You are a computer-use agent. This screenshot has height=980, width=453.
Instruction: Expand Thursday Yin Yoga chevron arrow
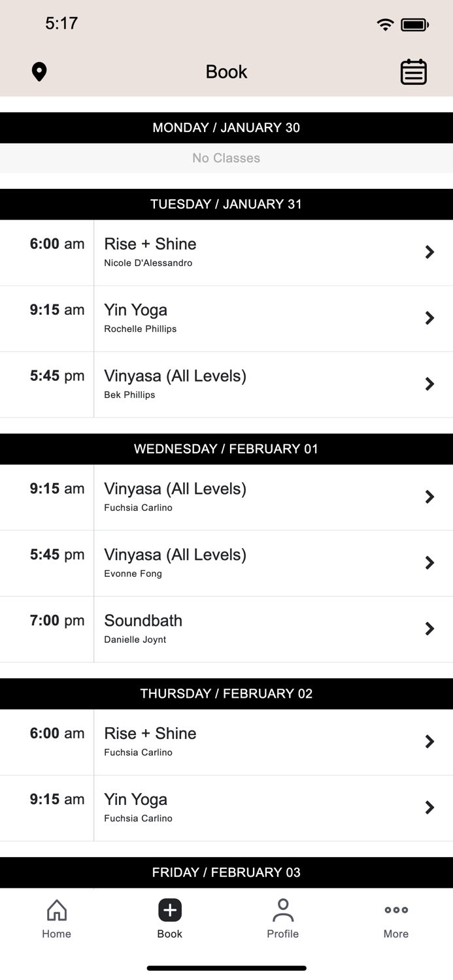click(x=429, y=808)
